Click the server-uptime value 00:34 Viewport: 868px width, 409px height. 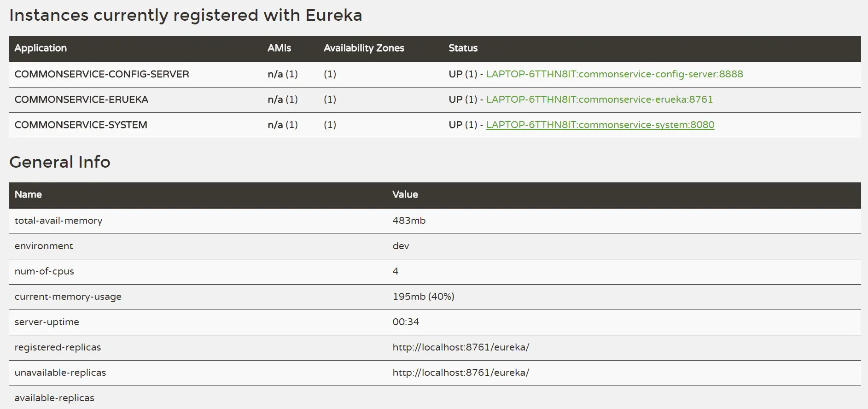pyautogui.click(x=406, y=322)
